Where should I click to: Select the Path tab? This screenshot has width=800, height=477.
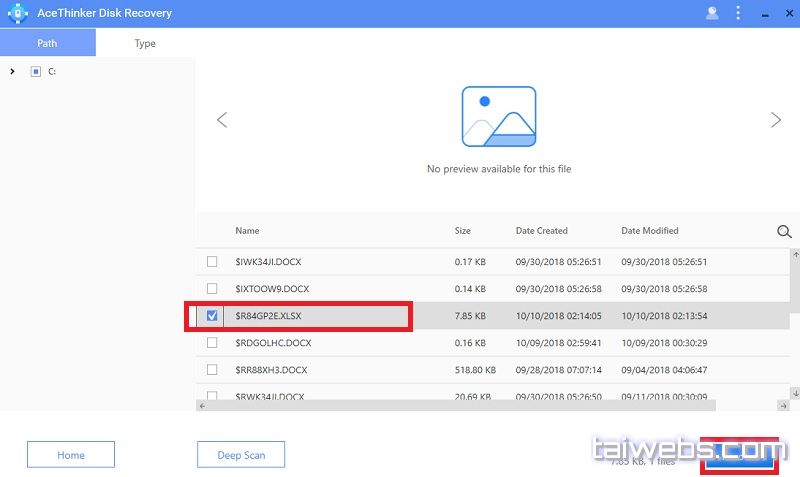(47, 43)
